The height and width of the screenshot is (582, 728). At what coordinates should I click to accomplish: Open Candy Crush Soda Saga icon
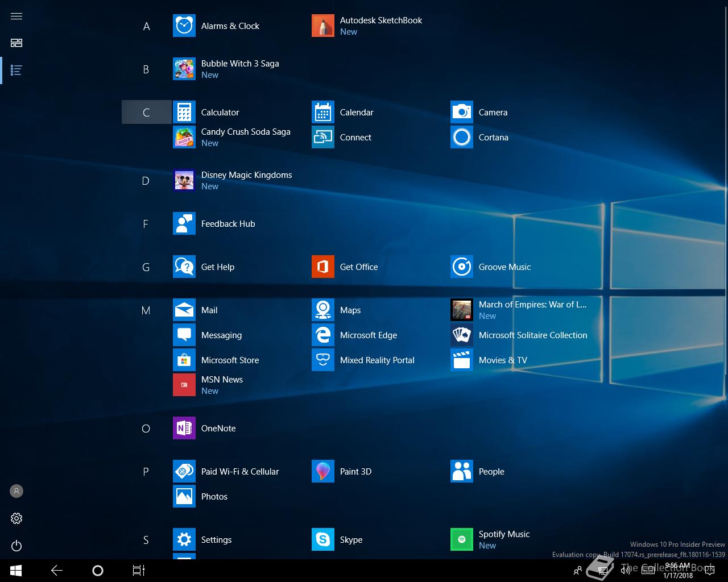(184, 138)
